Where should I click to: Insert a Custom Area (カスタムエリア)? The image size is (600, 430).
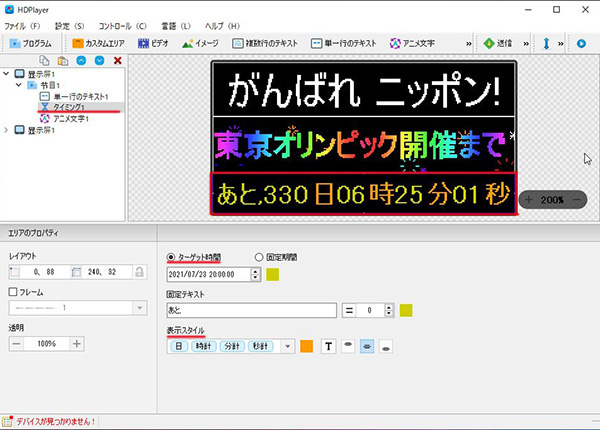98,44
